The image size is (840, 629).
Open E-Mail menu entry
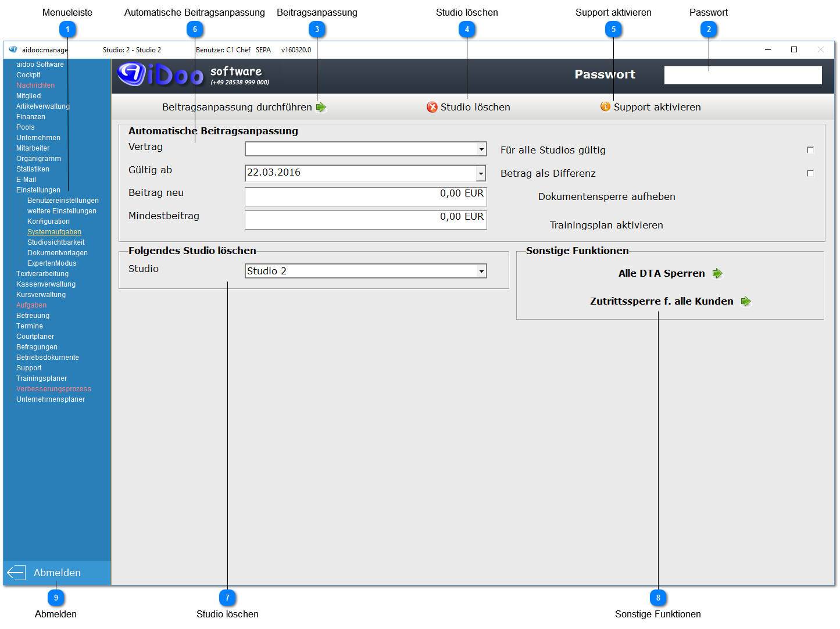click(26, 180)
